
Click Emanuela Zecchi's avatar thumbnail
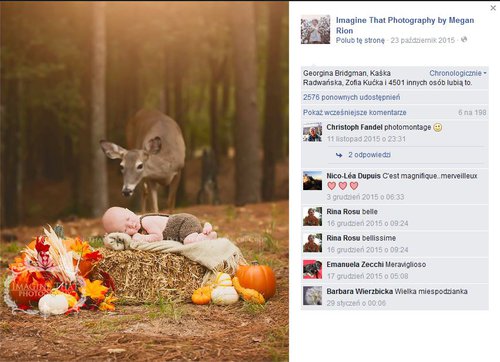point(312,269)
